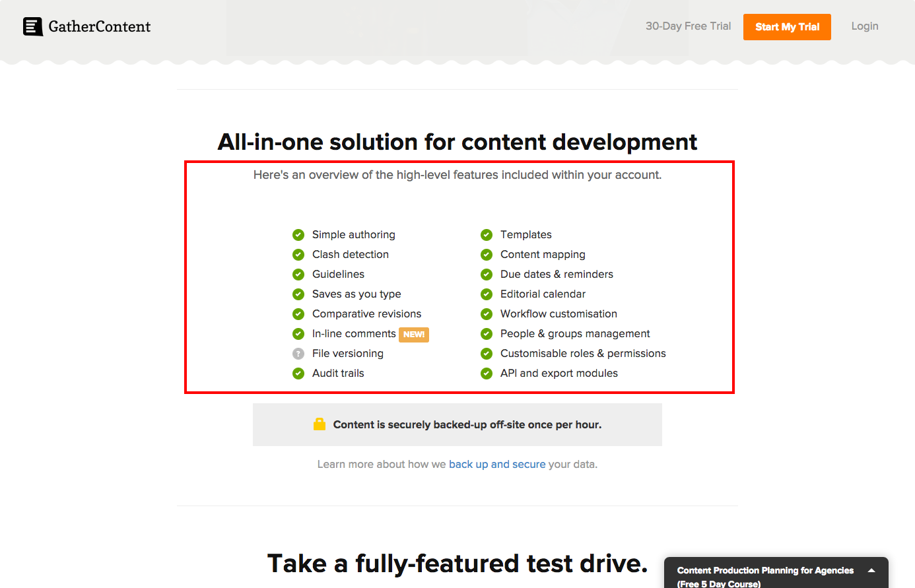
Task: Click the All-in-one solution heading
Action: click(x=457, y=142)
